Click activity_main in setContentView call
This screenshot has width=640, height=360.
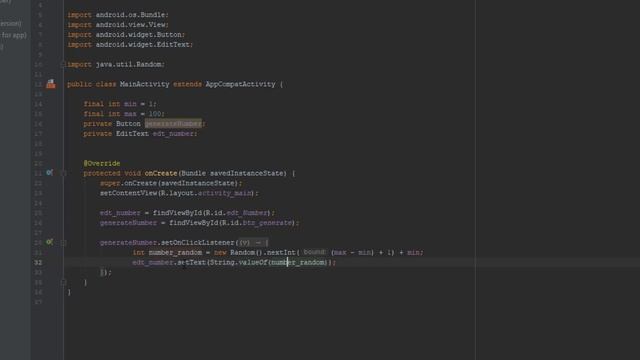pyautogui.click(x=224, y=193)
